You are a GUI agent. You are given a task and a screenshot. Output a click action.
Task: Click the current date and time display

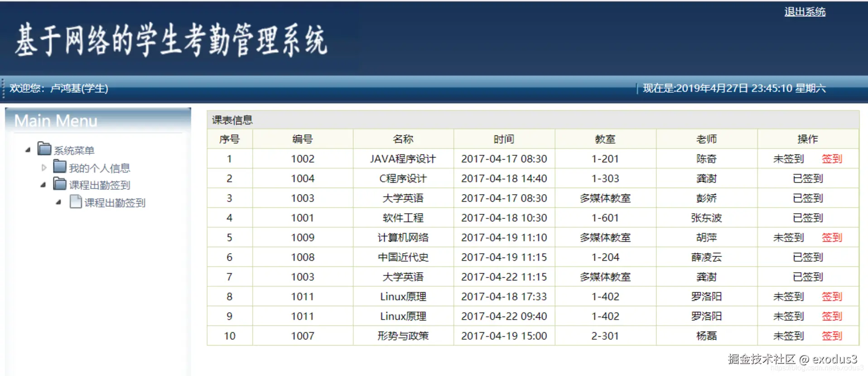click(734, 88)
